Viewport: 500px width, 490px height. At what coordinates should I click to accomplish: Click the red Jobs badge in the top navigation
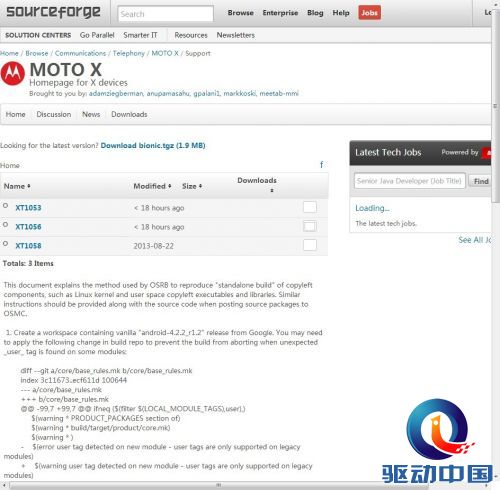369,13
